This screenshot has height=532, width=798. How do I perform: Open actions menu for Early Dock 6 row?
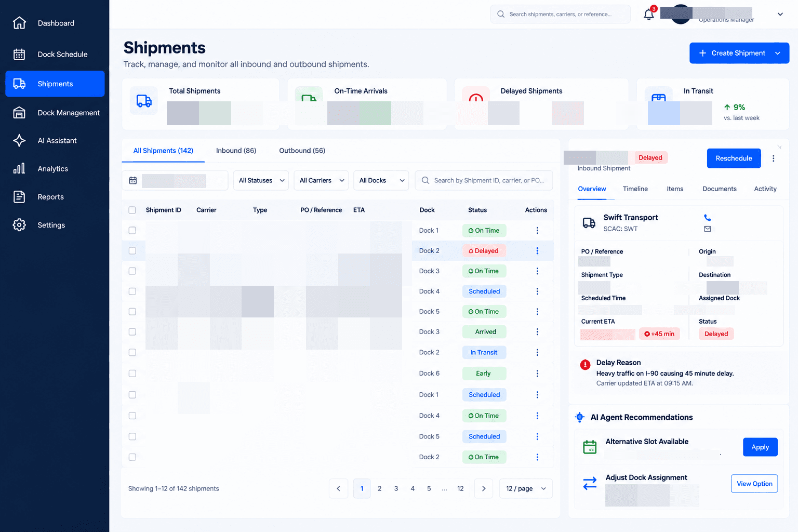click(x=537, y=374)
